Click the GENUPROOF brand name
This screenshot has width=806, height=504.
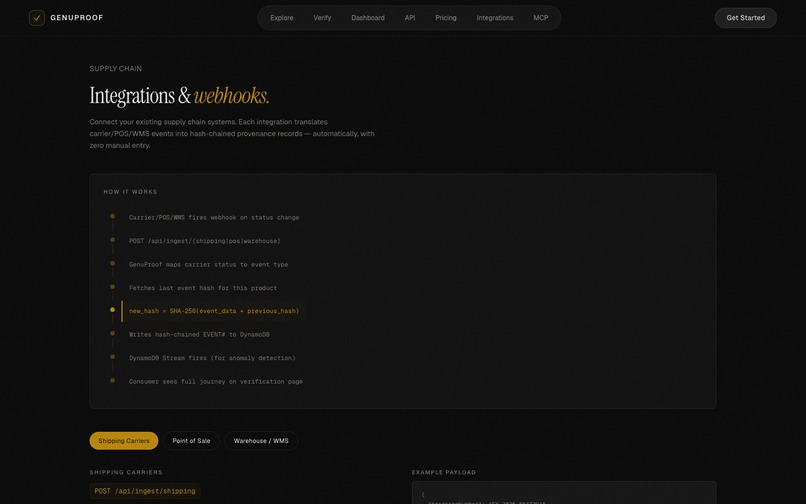pos(77,18)
